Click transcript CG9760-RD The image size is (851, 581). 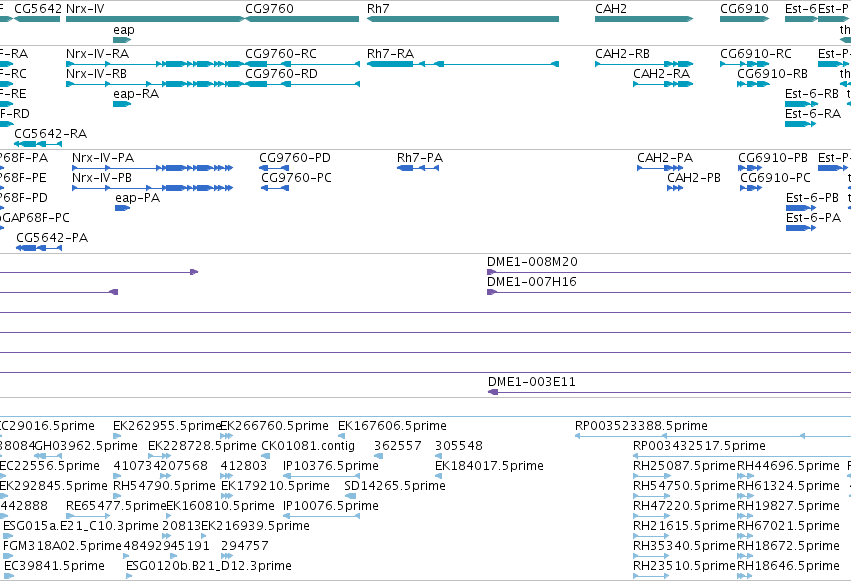click(302, 84)
